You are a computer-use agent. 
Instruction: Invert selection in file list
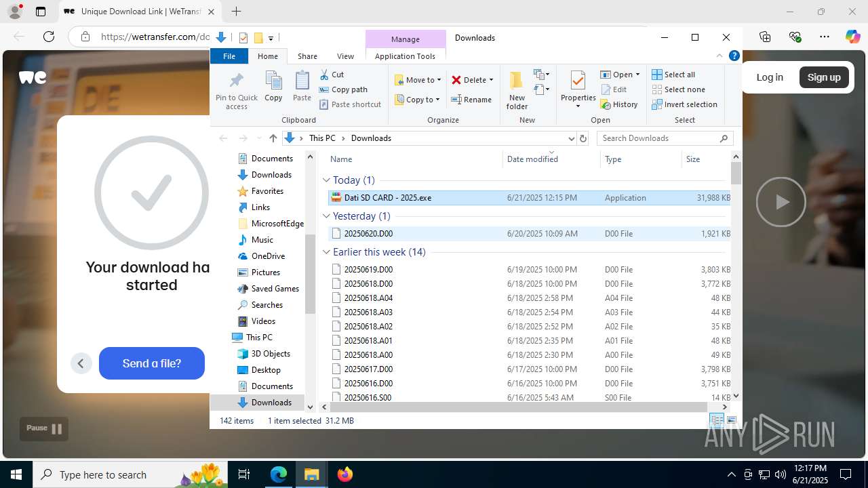pyautogui.click(x=684, y=104)
